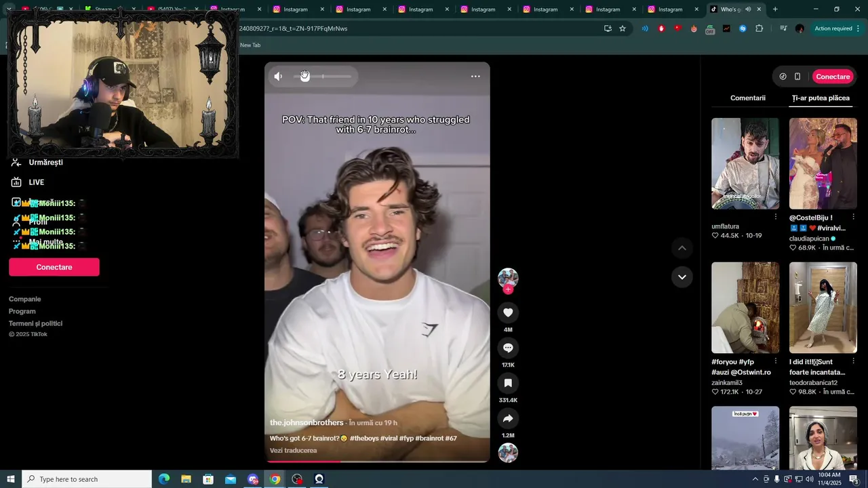Screen dimensions: 868x488
Task: Open umflatura video thumbnail
Action: [x=745, y=163]
